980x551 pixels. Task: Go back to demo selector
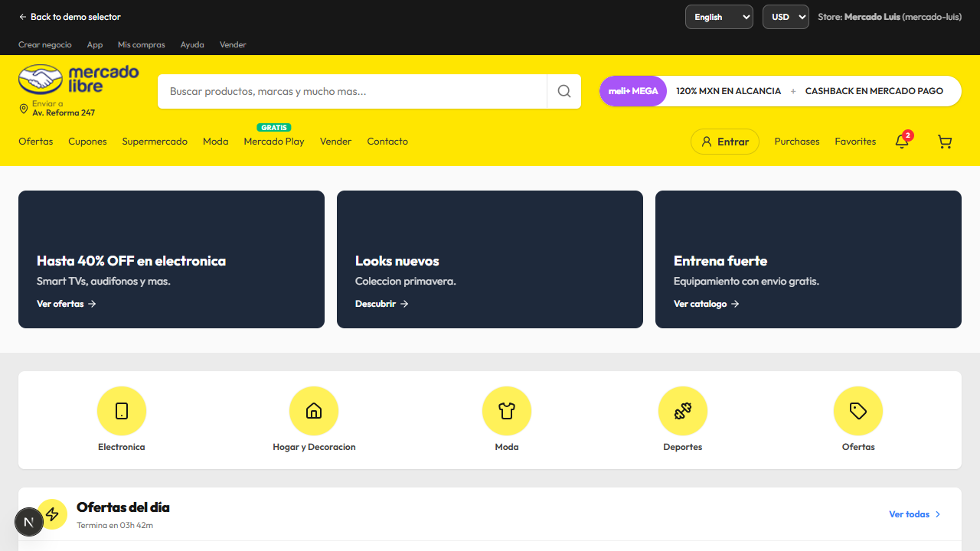tap(70, 17)
